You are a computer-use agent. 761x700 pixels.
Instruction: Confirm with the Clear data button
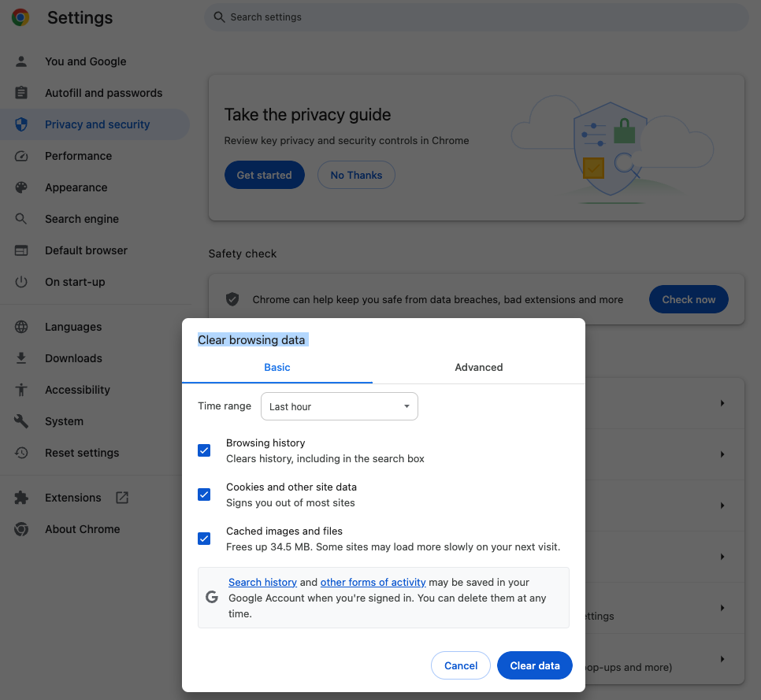(x=535, y=665)
